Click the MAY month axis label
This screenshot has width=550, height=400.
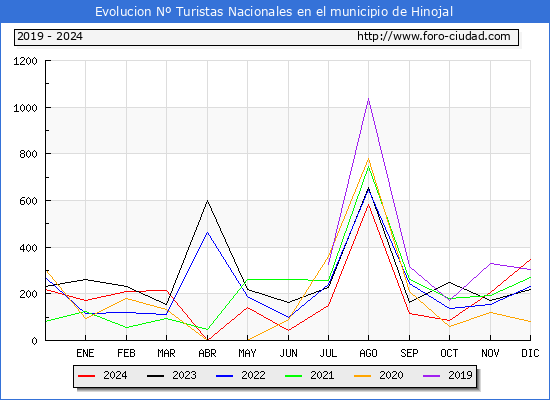pos(247,353)
